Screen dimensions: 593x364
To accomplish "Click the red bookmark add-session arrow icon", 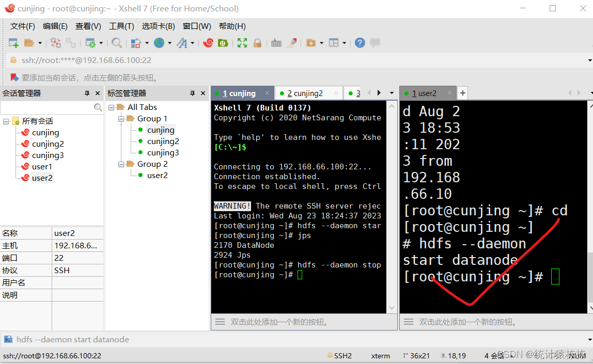I will pyautogui.click(x=14, y=78).
